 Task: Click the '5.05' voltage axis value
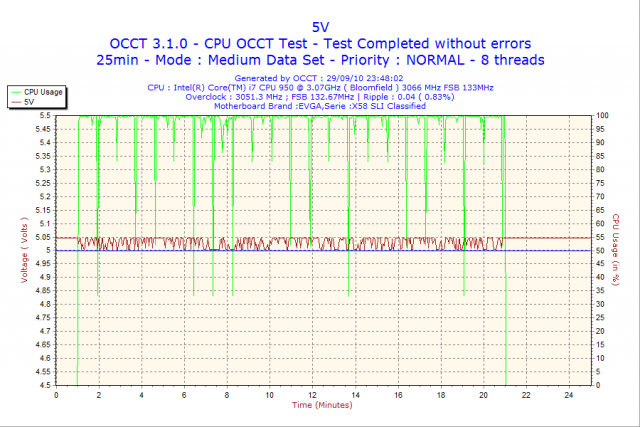(43, 237)
